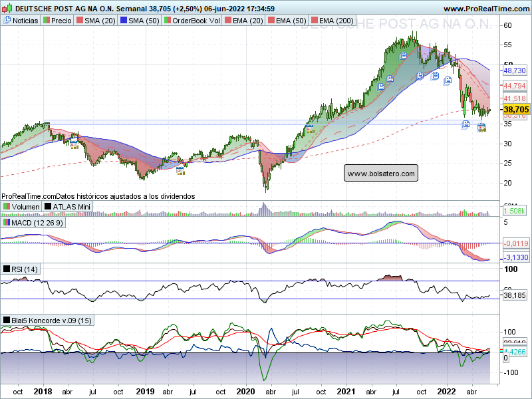Click the MACD line value -3,1330

coord(516,257)
